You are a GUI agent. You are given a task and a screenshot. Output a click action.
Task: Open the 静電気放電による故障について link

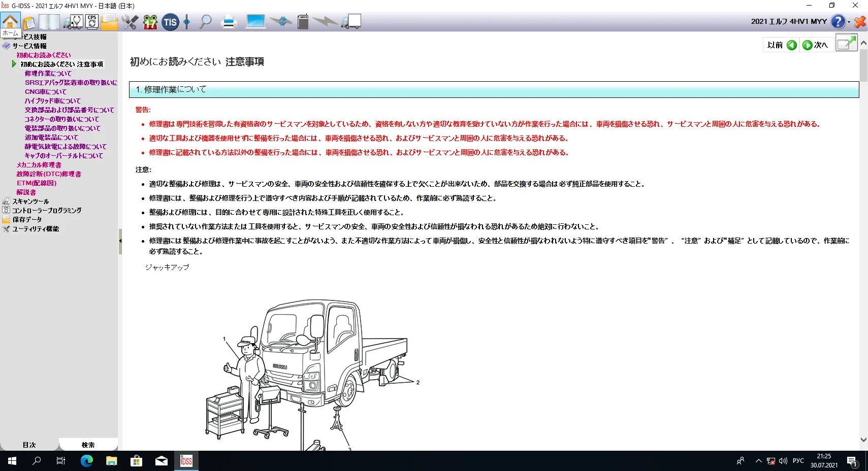pyautogui.click(x=66, y=146)
